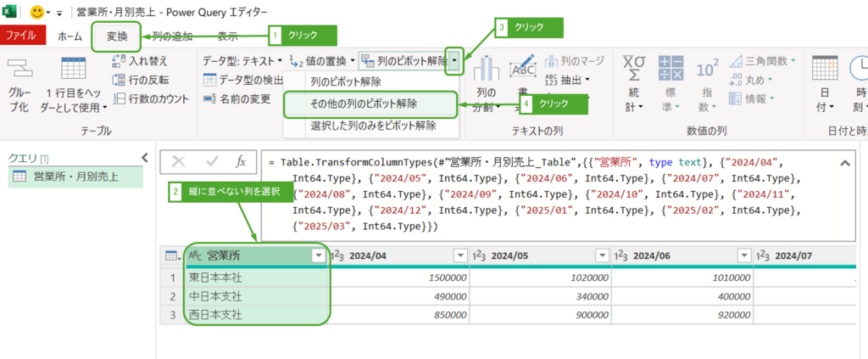Select the 変換 ribbon tab

coord(117,36)
